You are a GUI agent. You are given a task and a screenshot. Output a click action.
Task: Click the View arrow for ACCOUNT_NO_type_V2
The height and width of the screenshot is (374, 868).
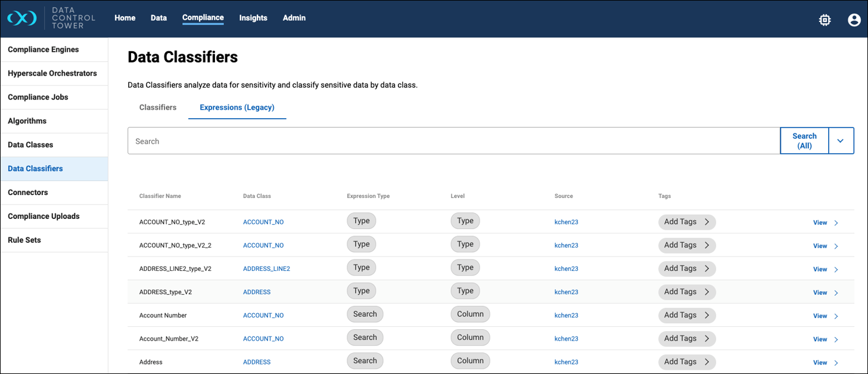tap(836, 223)
